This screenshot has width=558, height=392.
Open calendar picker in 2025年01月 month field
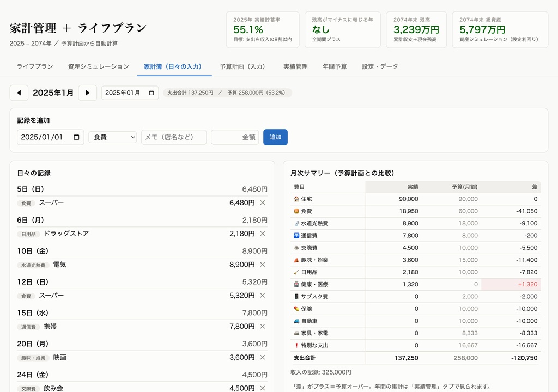point(151,93)
